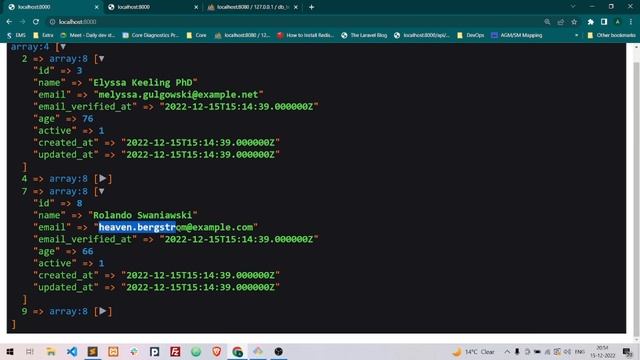Click the share page icon in address bar
This screenshot has width=640, height=360.
coord(560,22)
